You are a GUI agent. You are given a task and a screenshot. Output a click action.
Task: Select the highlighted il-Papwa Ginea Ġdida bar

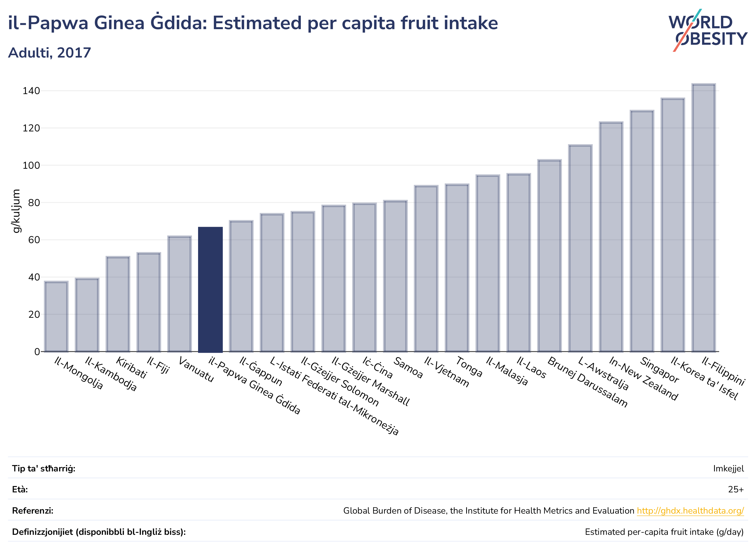click(x=210, y=290)
